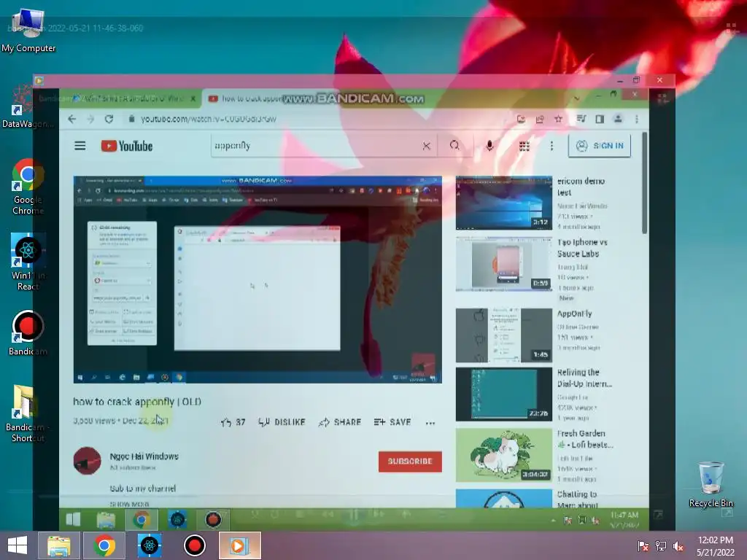Click the YouTube logo
Viewport: 747px width, 560px height.
click(127, 146)
